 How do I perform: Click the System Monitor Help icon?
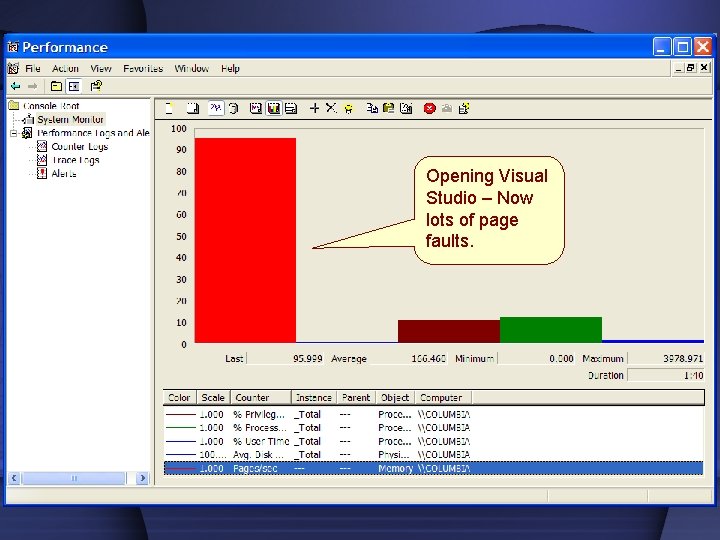click(x=464, y=108)
